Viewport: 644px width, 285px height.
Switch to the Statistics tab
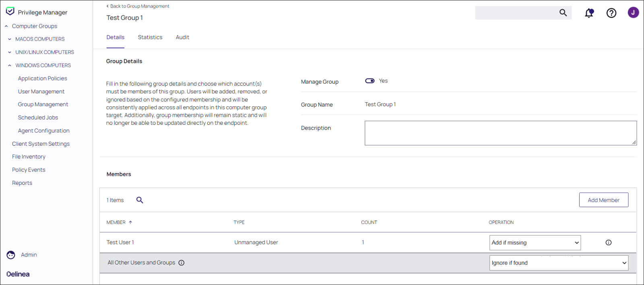click(150, 37)
